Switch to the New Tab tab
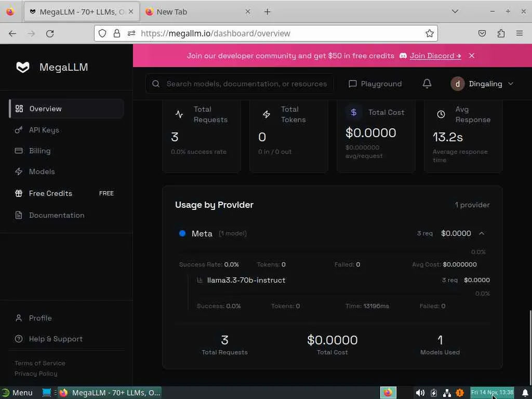This screenshot has height=399, width=532. click(x=198, y=11)
